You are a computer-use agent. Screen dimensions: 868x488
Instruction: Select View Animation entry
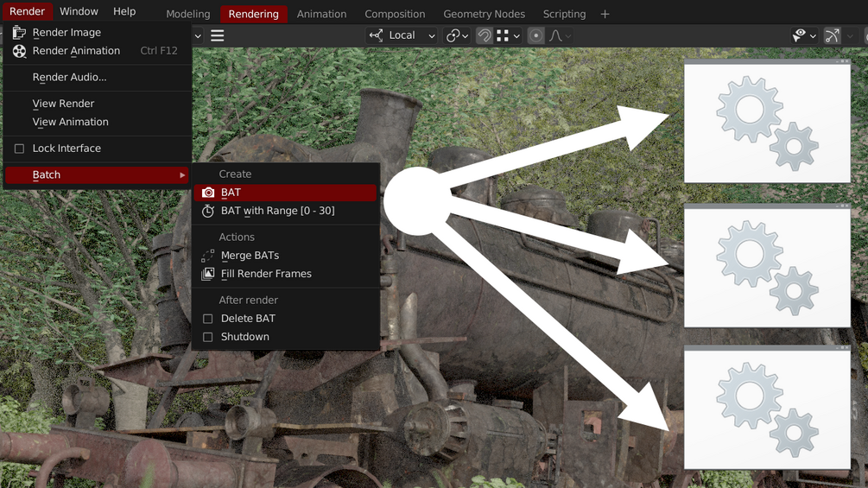click(x=97, y=122)
